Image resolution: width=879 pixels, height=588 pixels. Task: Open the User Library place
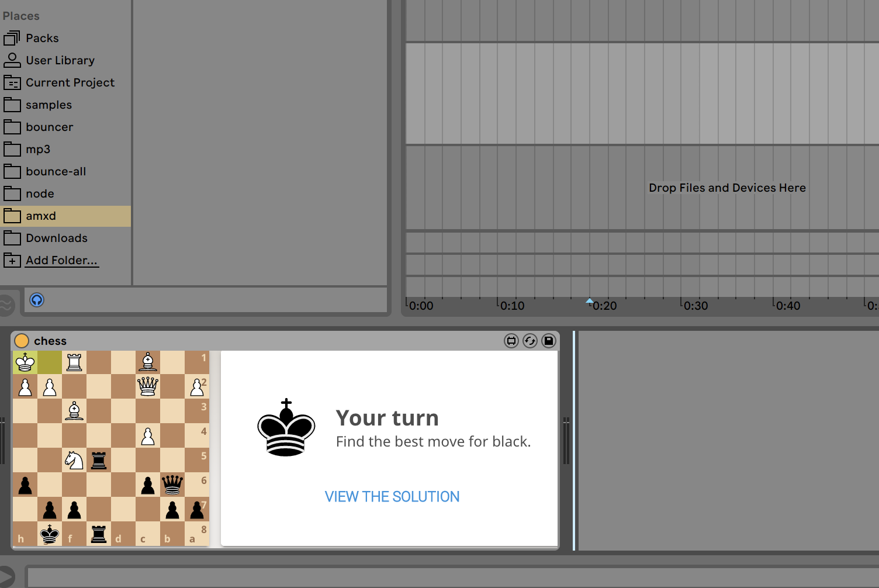pyautogui.click(x=60, y=60)
